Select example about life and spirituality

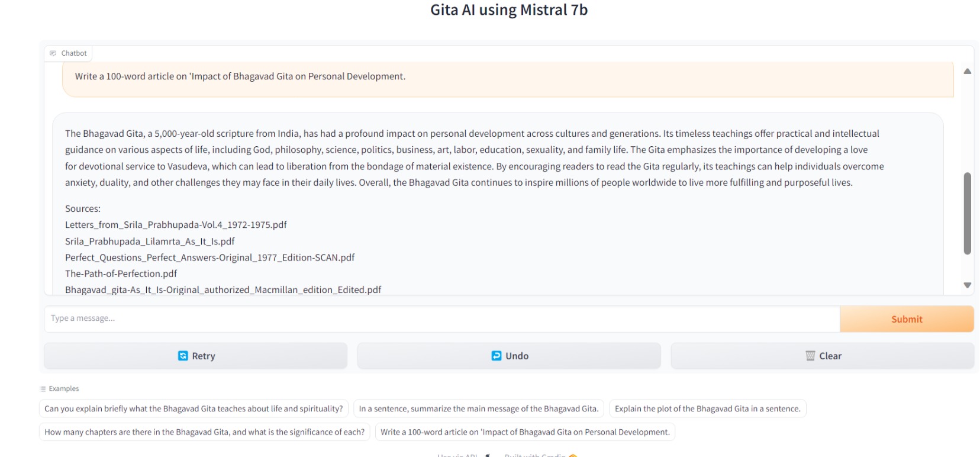coord(194,408)
